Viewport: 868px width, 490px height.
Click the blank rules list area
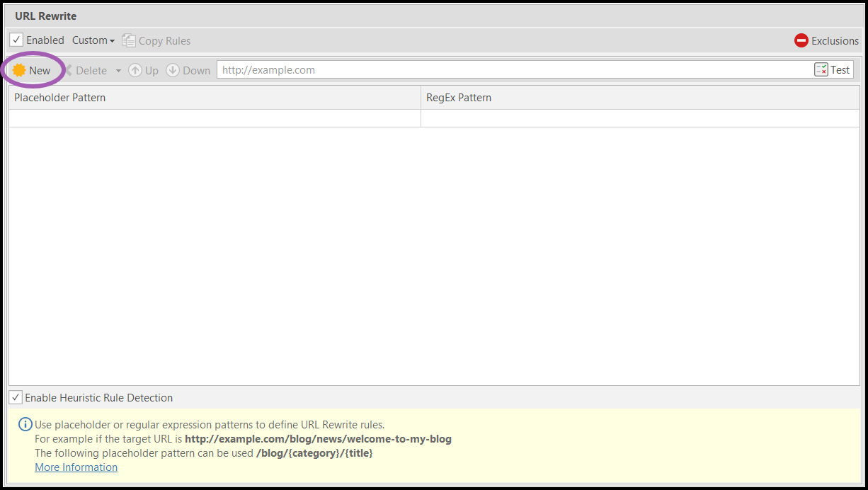point(433,255)
